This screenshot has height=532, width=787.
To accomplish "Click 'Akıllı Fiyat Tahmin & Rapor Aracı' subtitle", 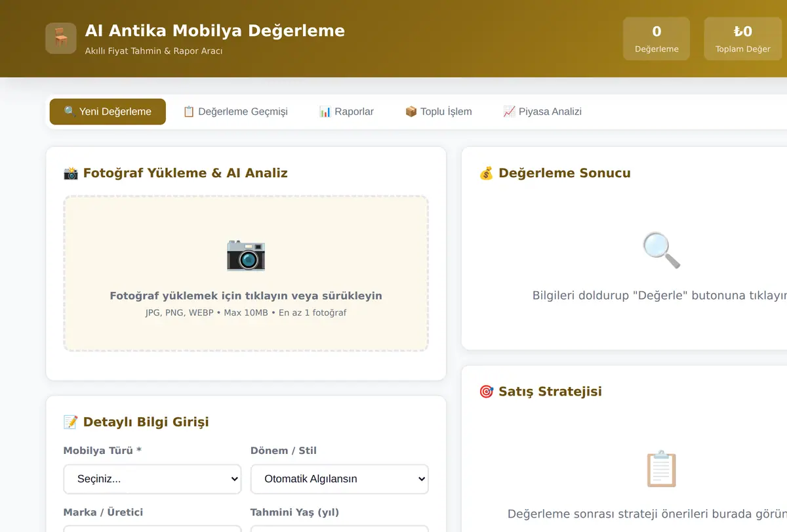I will tap(153, 51).
